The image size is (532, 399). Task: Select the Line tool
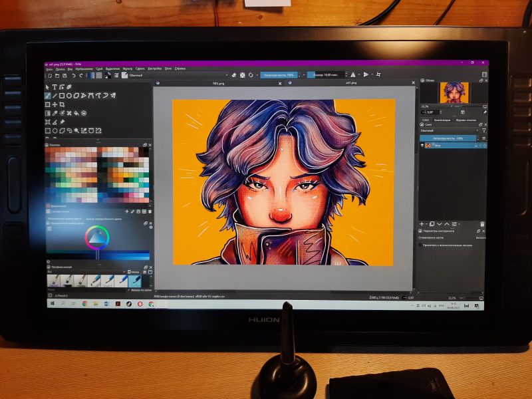[x=55, y=96]
